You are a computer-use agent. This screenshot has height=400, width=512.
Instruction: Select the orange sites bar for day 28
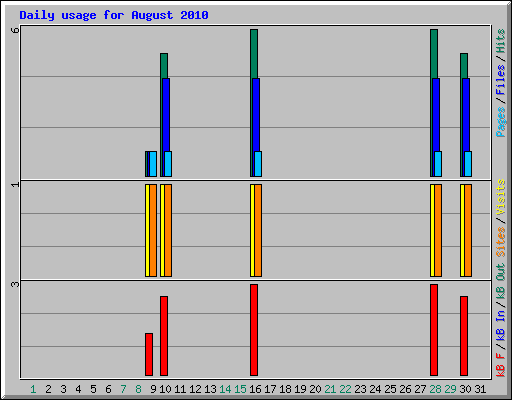pos(438,230)
